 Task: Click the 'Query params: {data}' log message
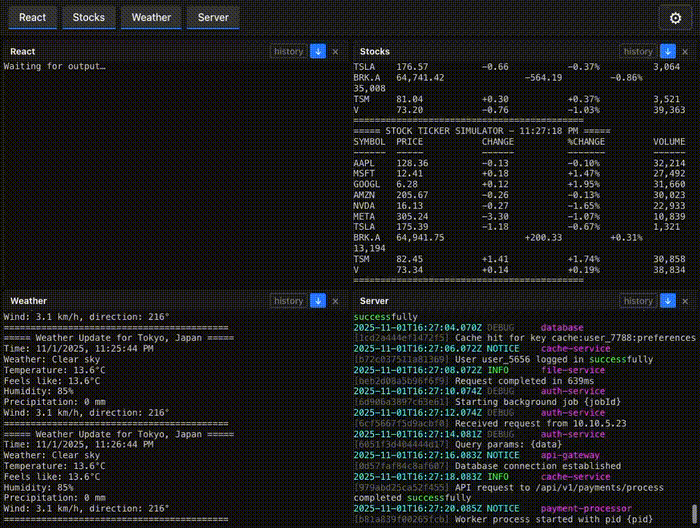pyautogui.click(x=508, y=445)
